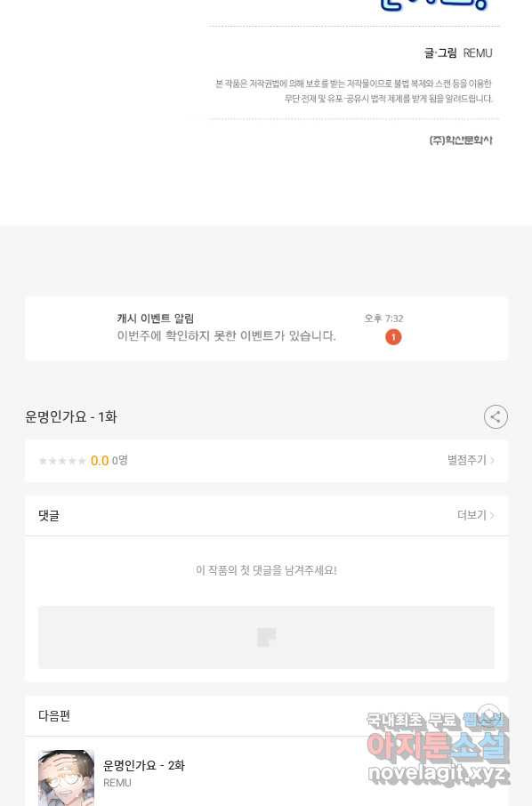
Task: Click the 별점주기 link
Action: click(467, 460)
